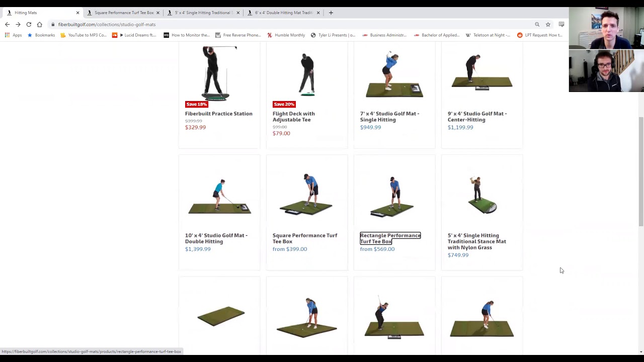Click Flight Deck with Adjustable Tee title
This screenshot has width=644, height=362.
(294, 117)
